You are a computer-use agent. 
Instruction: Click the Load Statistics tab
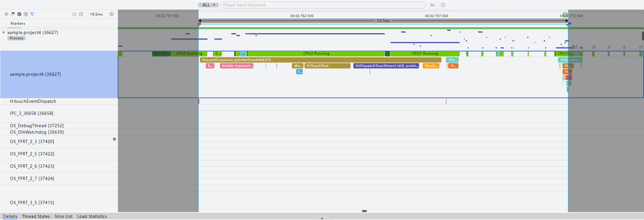[x=92, y=216]
